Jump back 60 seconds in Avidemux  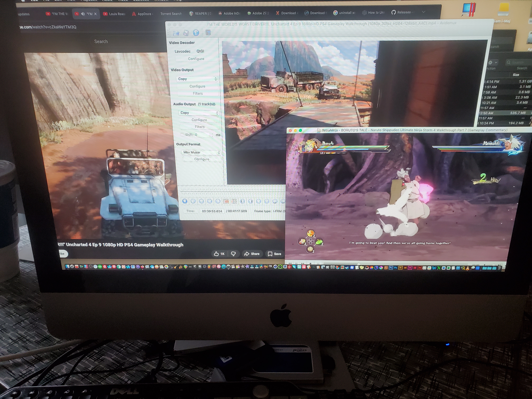[x=275, y=201]
